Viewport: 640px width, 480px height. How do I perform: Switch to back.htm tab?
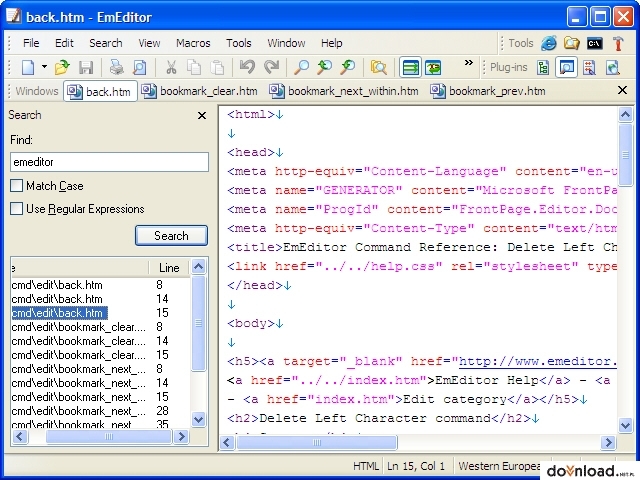pyautogui.click(x=100, y=91)
